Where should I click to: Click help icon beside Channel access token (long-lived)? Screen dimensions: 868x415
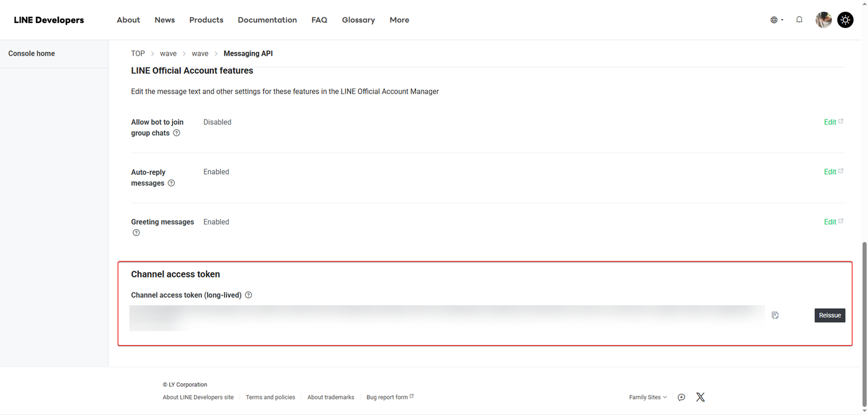(x=249, y=295)
